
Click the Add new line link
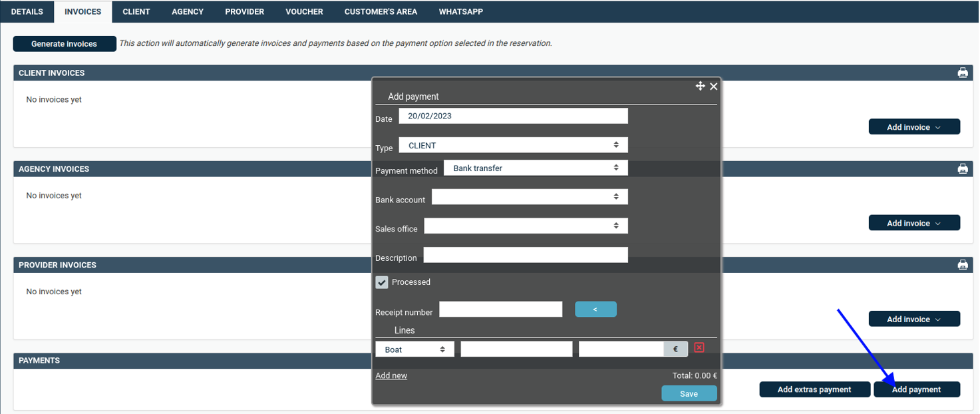[x=391, y=375]
